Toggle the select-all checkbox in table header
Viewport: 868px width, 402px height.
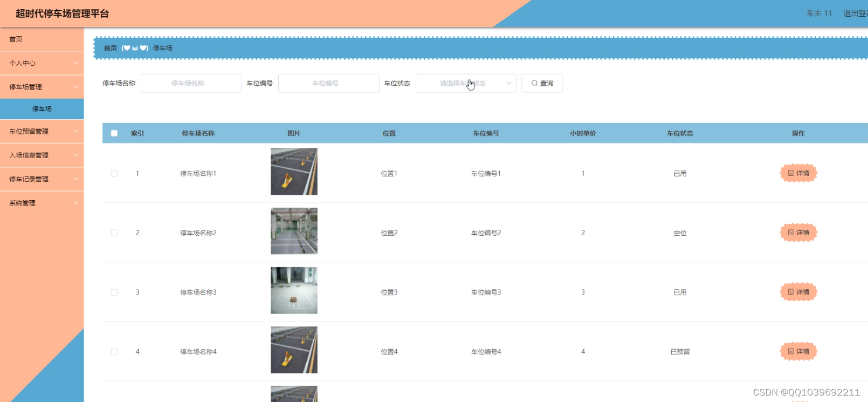(114, 133)
